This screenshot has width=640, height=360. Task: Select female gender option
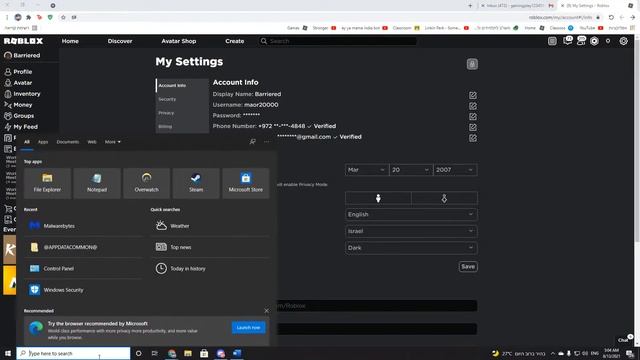tap(444, 198)
